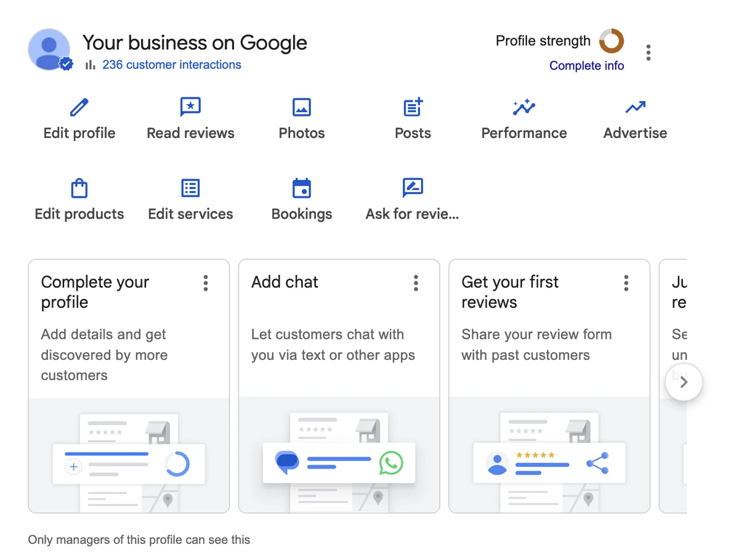
Task: Click the Advertise trending arrow icon
Action: point(635,107)
